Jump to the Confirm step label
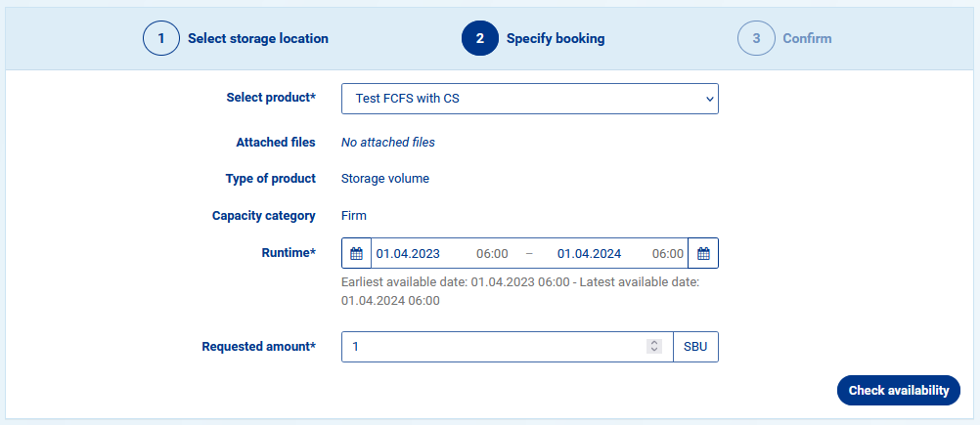The width and height of the screenshot is (980, 425). coord(807,39)
